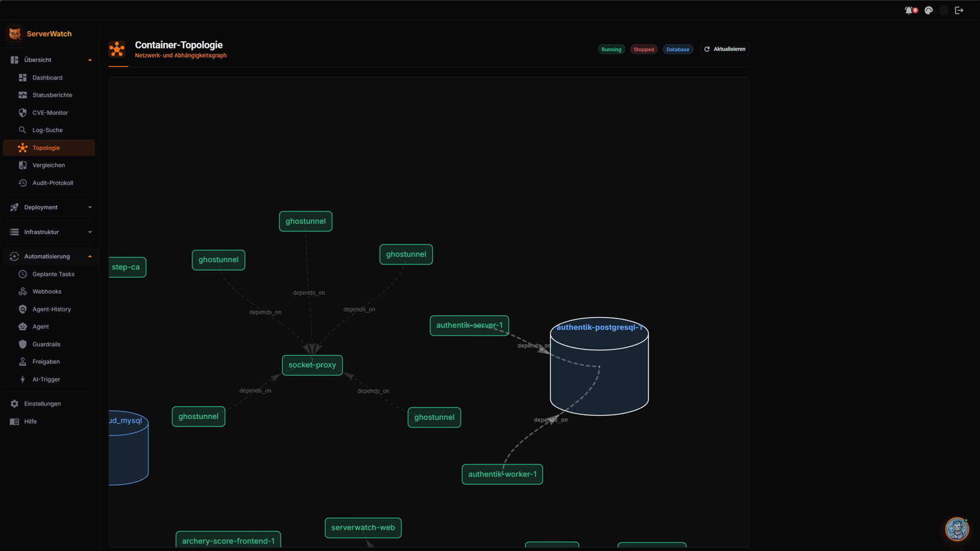Viewport: 980px width, 551px height.
Task: Open the assistant avatar chat bubble
Action: pos(957,529)
